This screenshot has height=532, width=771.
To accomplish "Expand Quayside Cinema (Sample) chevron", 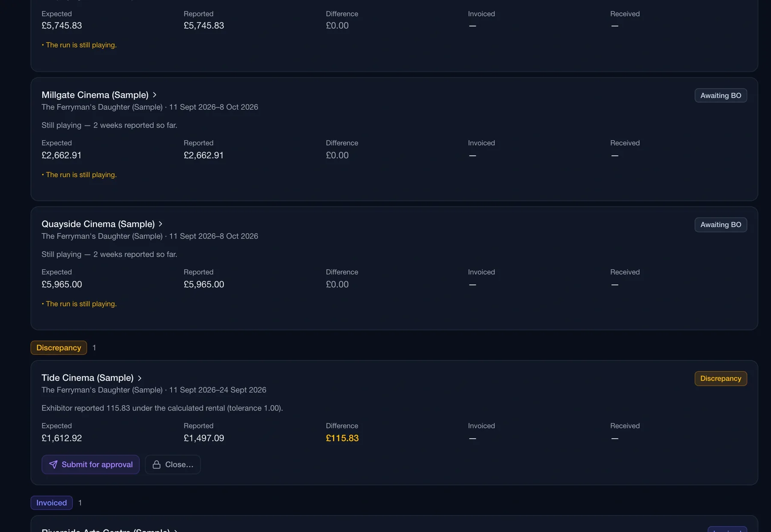I will click(161, 224).
